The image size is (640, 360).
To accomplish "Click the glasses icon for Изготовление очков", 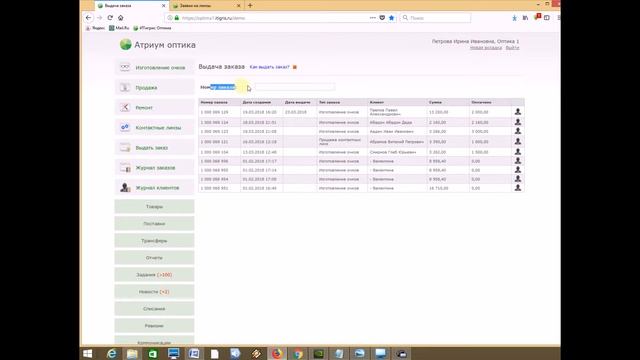I will [x=125, y=67].
